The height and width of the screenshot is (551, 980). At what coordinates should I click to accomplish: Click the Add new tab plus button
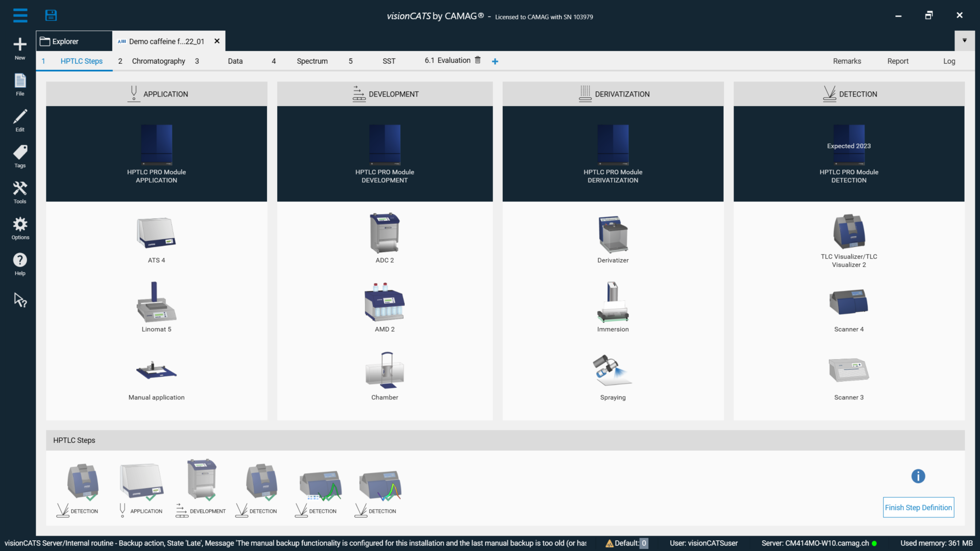pos(495,61)
